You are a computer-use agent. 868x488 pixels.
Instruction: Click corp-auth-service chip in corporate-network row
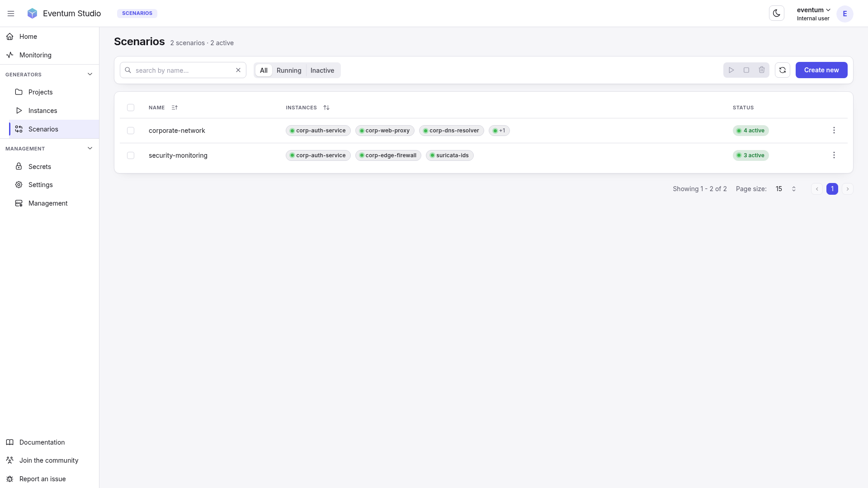tap(318, 131)
